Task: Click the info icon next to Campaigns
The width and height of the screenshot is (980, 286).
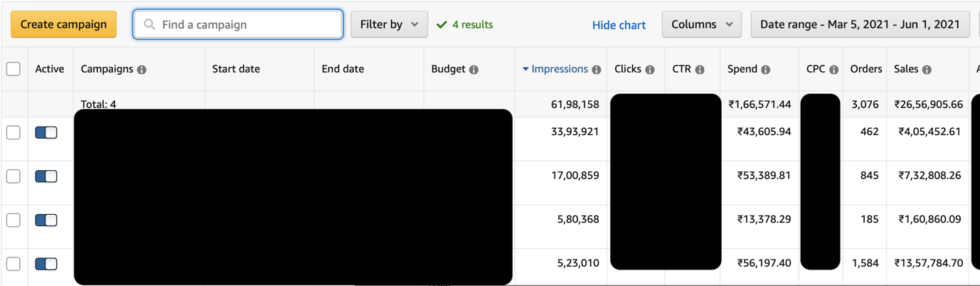Action: (142, 70)
